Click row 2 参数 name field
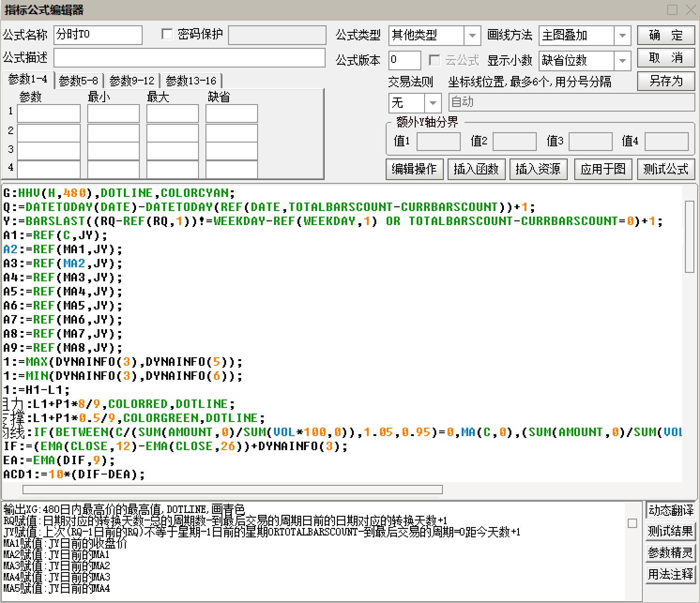The image size is (700, 603). tap(49, 132)
